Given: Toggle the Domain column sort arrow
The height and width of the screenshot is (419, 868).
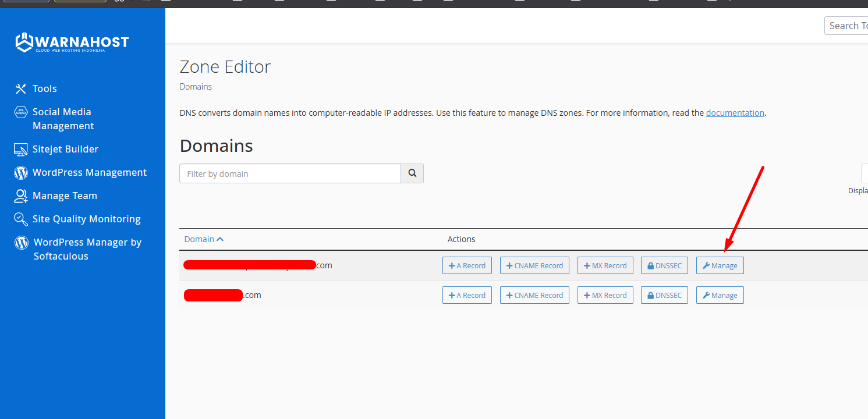Looking at the screenshot, I should [220, 238].
